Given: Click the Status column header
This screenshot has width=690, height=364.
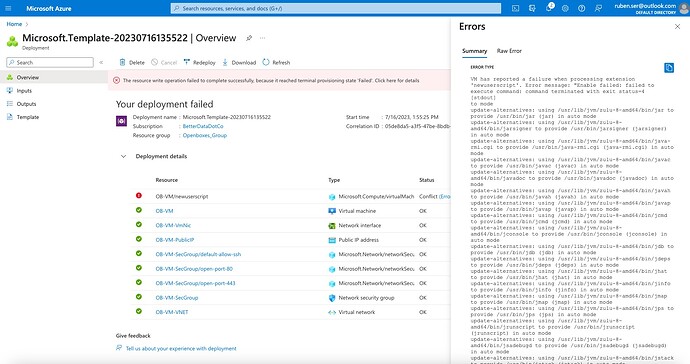Looking at the screenshot, I should click(x=426, y=180).
